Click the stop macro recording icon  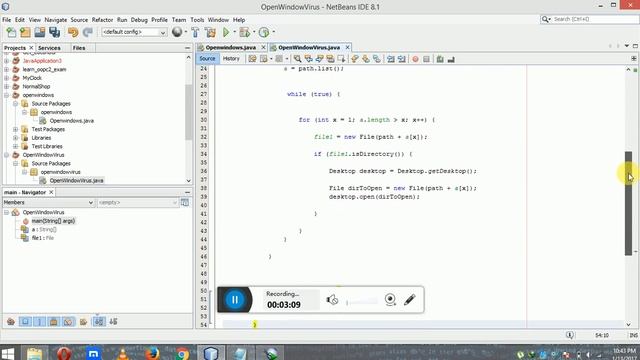coord(427,59)
